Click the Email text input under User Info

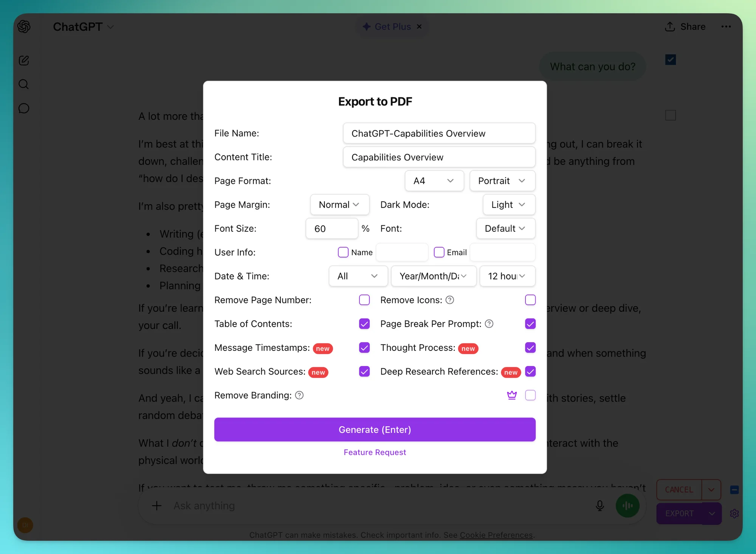click(503, 252)
